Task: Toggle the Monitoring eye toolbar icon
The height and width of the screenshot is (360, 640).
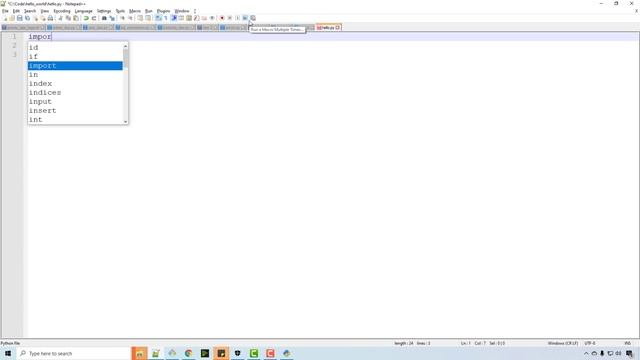Action: tap(212, 18)
